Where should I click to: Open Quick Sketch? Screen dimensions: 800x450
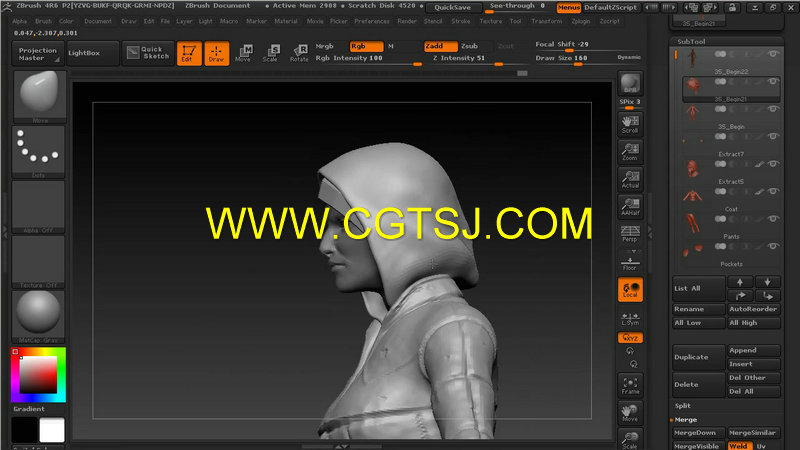tap(148, 53)
